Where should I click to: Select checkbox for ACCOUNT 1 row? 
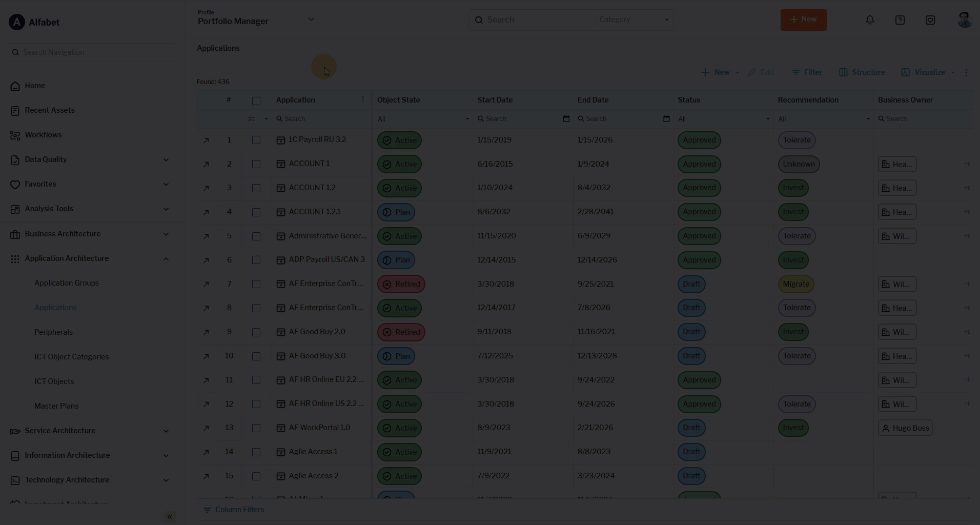click(256, 164)
